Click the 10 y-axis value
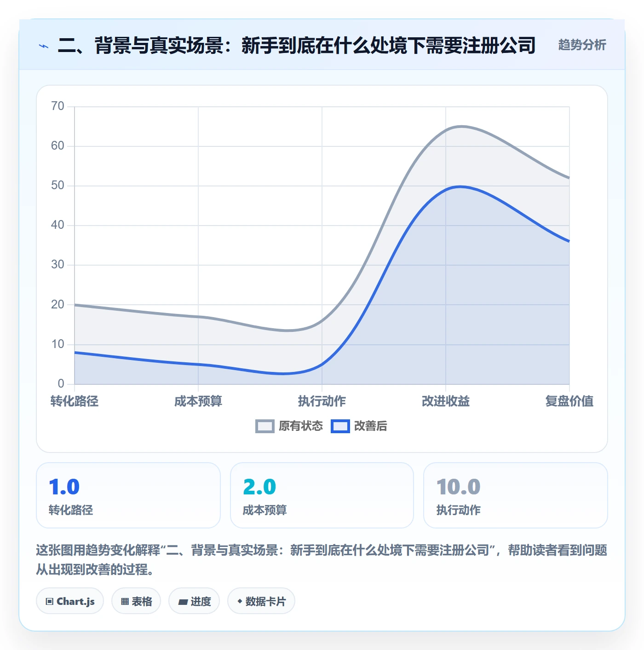This screenshot has height=650, width=644. point(57,344)
